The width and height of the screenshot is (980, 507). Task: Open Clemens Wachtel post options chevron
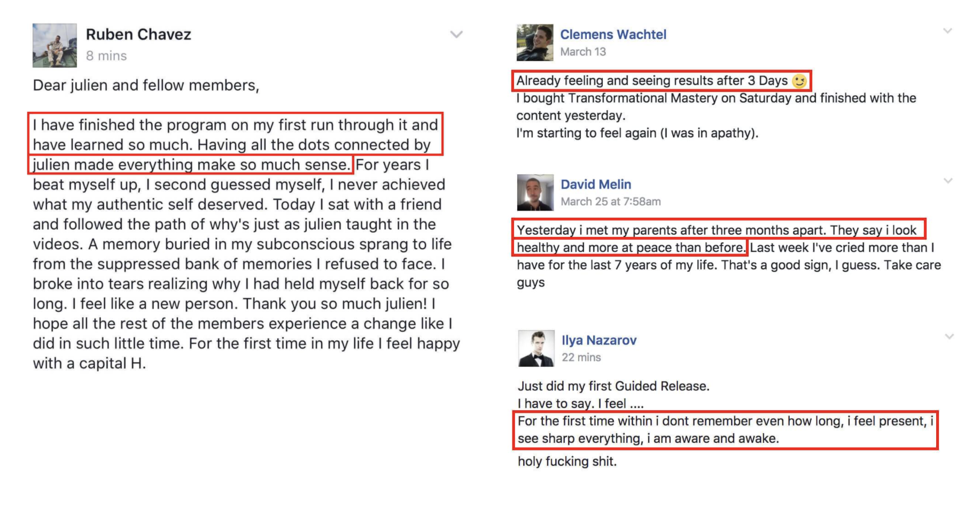(947, 31)
